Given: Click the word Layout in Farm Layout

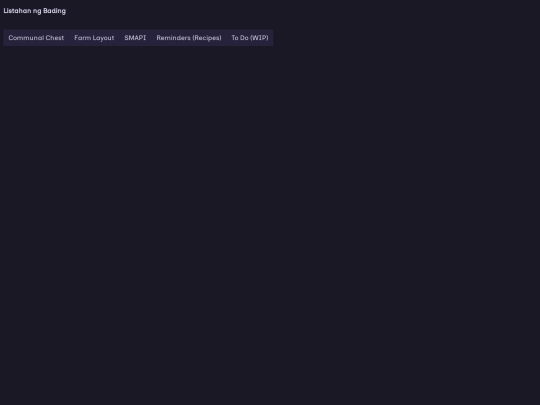Looking at the screenshot, I should click(103, 38).
